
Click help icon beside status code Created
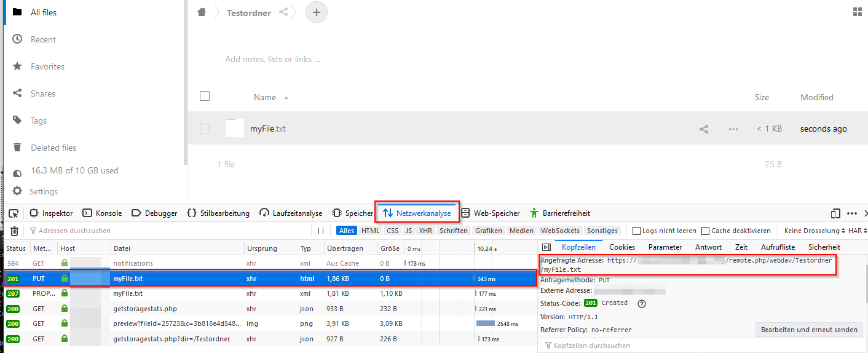click(642, 303)
